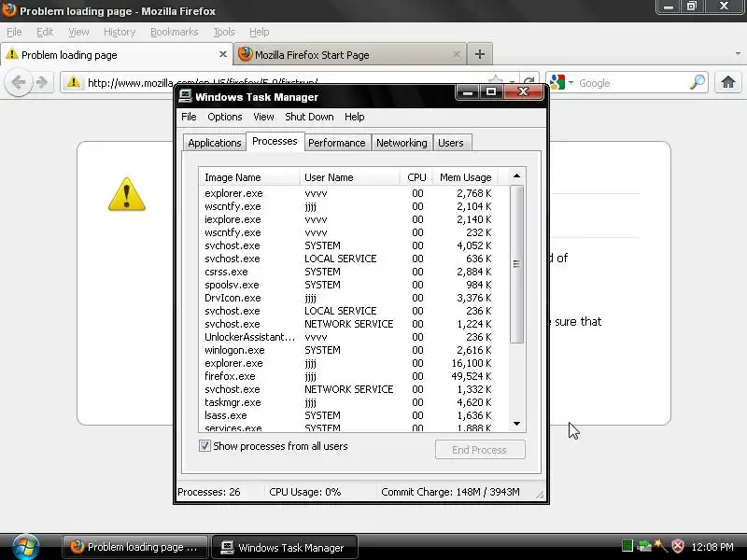
Task: Select the winlogon.exe process row
Action: pos(347,350)
